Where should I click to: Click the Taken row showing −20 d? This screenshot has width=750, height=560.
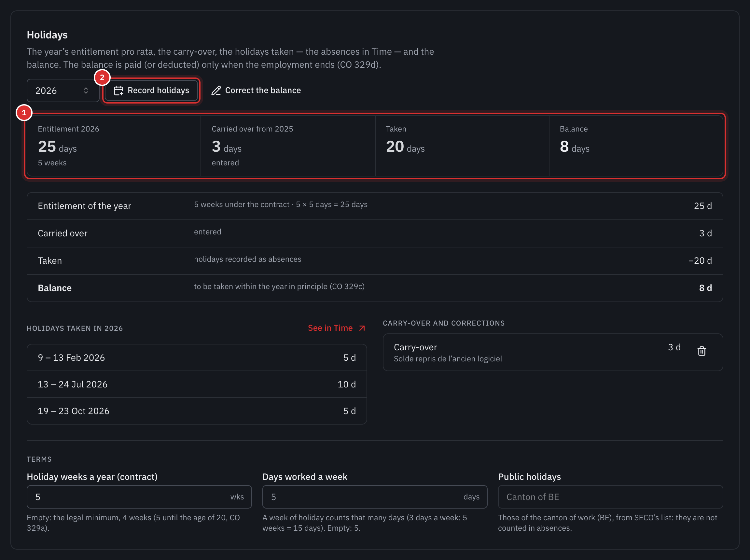374,261
